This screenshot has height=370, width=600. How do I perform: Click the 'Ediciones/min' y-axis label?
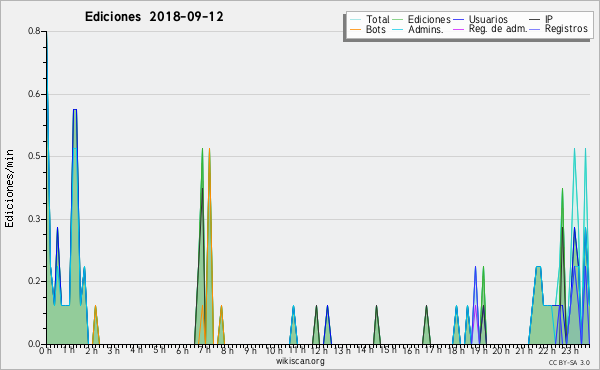pyautogui.click(x=9, y=188)
